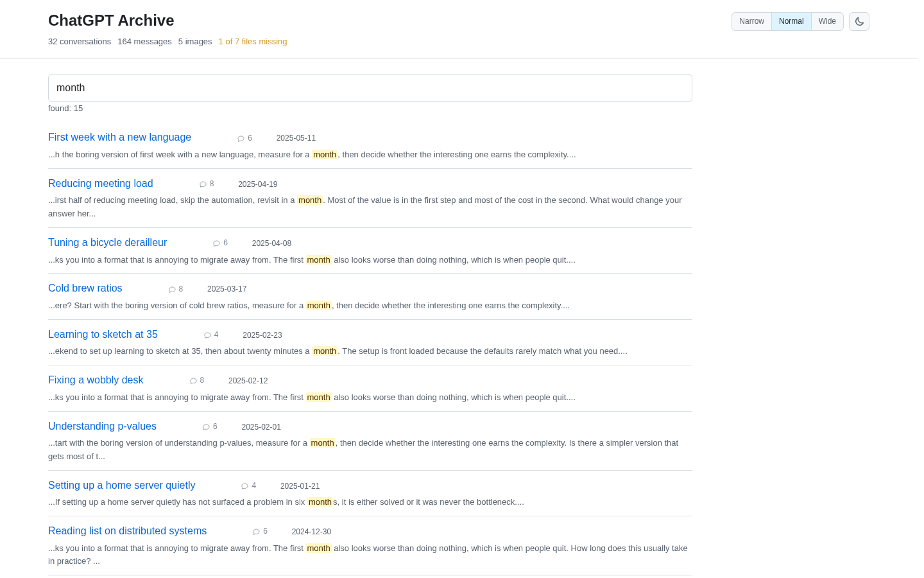Screen dimensions: 924x578
Task: Click highlighted 'month' in the home server snippet
Action: coord(320,502)
